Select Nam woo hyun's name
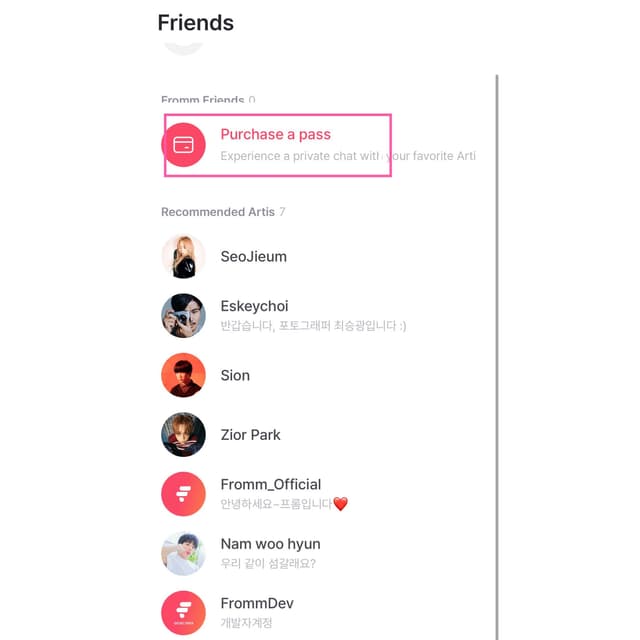 (269, 544)
